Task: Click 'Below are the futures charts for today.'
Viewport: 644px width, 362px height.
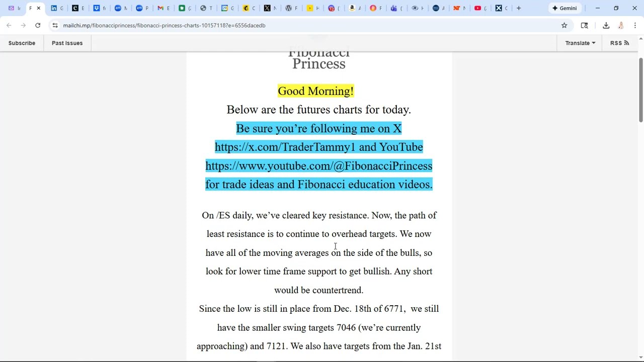Action: point(319,110)
